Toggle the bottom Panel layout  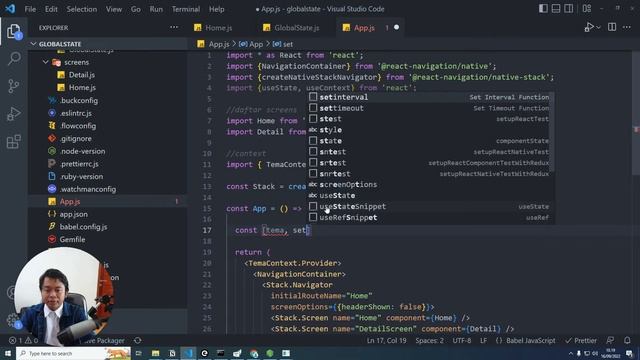tap(556, 9)
